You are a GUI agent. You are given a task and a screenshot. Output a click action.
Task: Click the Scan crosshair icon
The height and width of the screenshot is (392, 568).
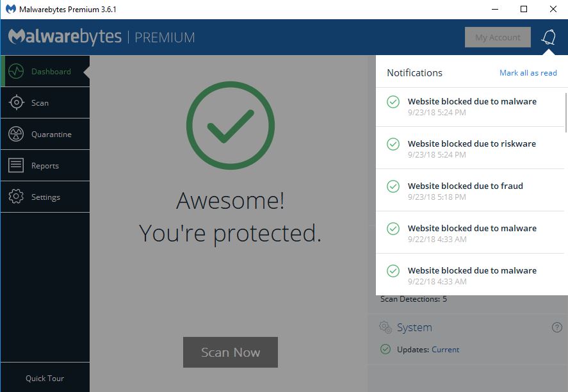point(16,102)
